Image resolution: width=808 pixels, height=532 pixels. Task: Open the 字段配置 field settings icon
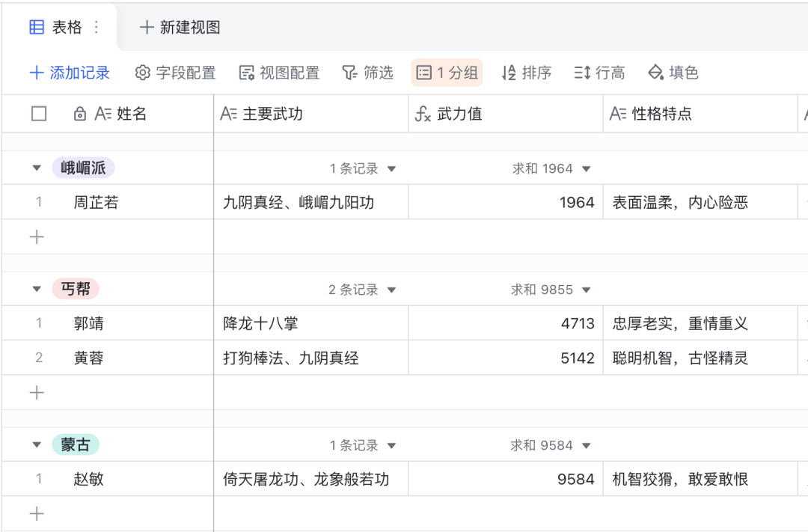tap(141, 73)
